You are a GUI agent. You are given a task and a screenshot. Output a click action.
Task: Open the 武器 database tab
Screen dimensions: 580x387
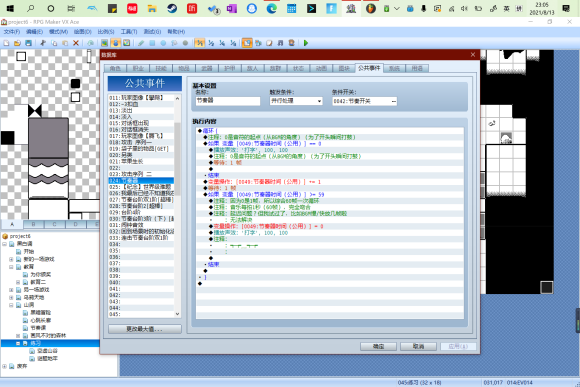(207, 68)
